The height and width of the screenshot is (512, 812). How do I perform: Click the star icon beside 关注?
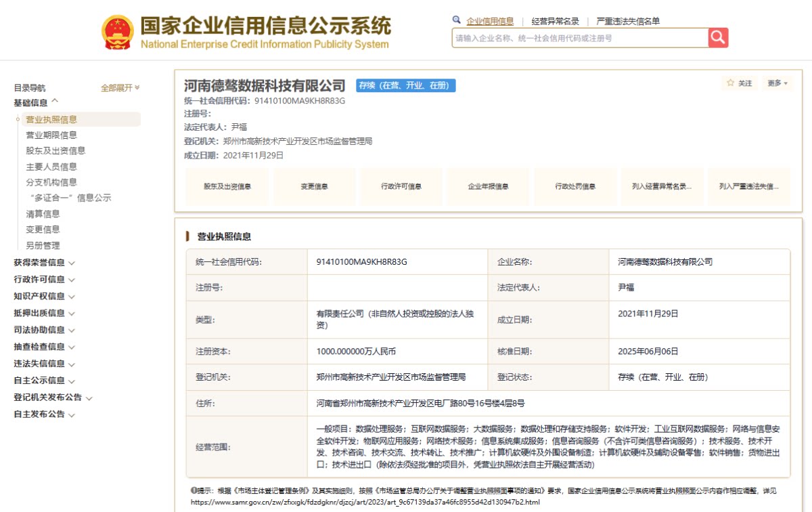pos(730,83)
